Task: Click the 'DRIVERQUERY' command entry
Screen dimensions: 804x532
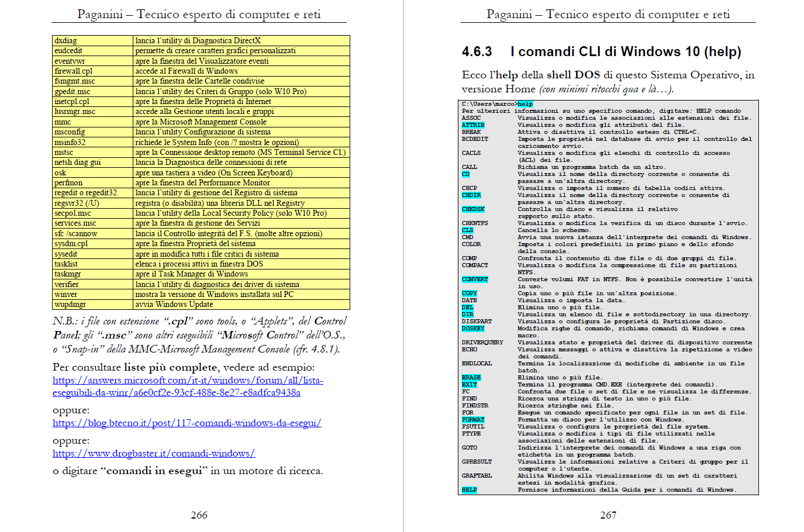Action: (x=482, y=342)
